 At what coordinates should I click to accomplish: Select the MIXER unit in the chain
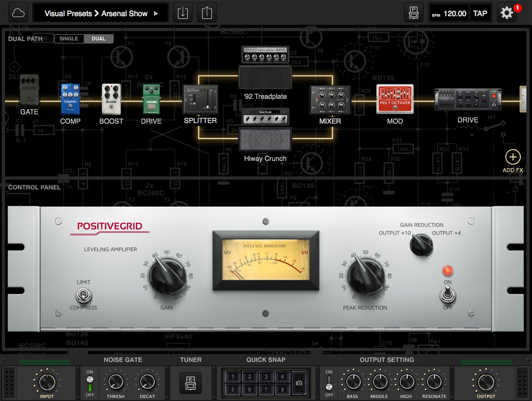330,100
